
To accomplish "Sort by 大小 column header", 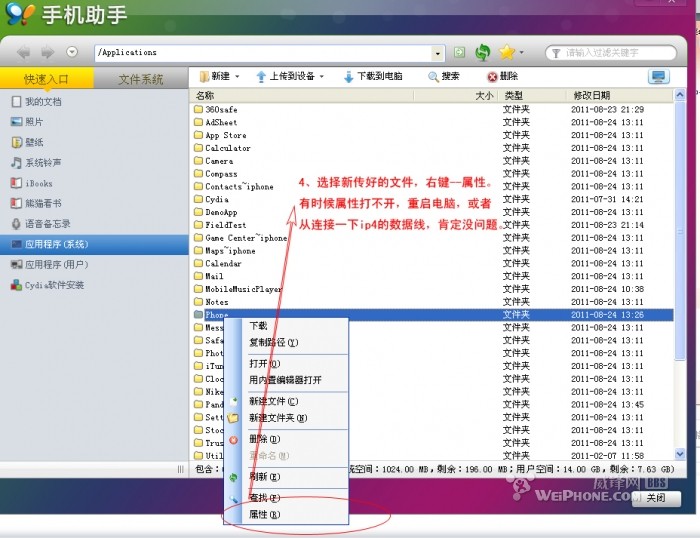I will click(455, 96).
